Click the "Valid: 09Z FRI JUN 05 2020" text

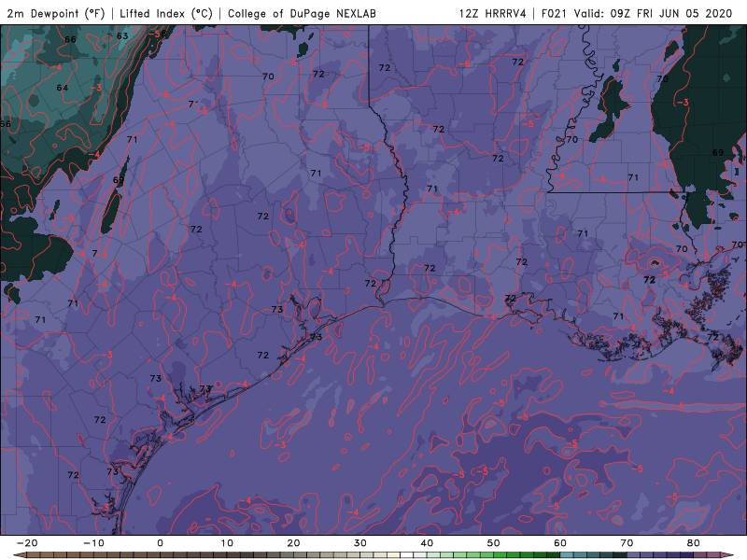pos(653,13)
